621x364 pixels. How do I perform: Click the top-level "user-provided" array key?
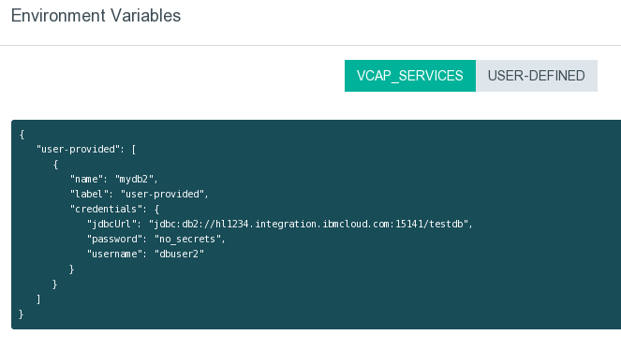(78, 149)
